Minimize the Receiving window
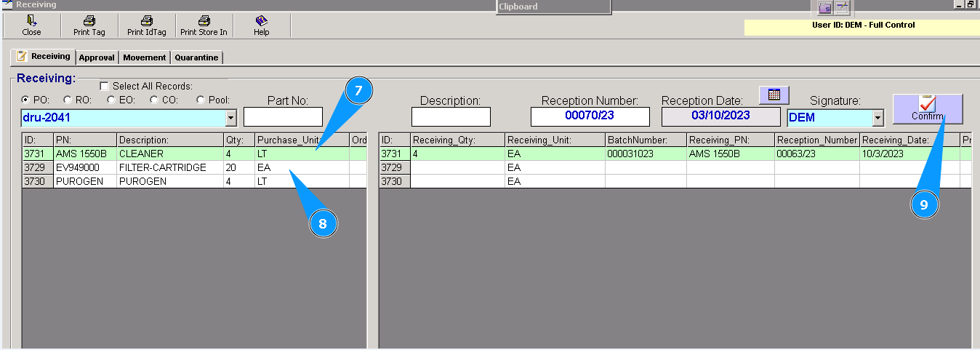The width and height of the screenshot is (980, 350). (959, 4)
